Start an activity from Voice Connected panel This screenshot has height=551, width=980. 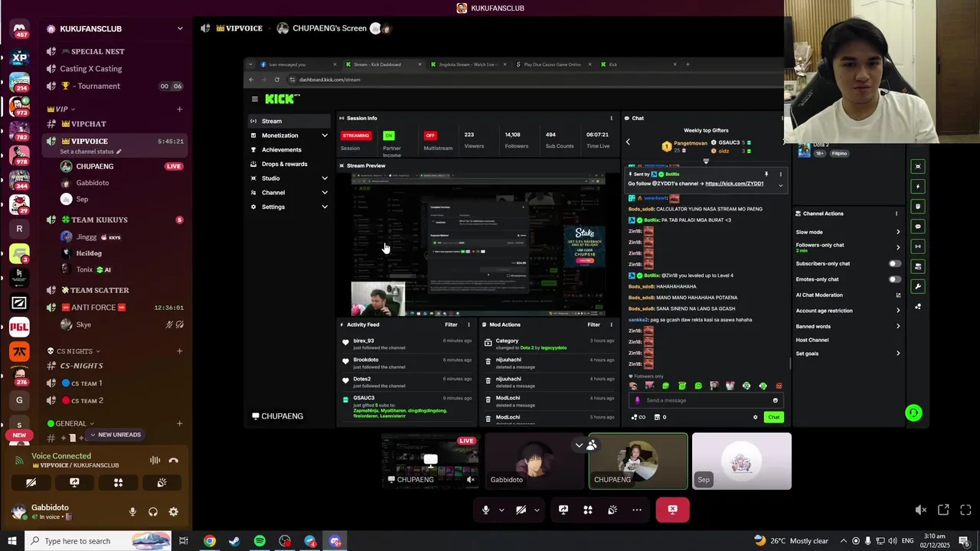point(118,483)
